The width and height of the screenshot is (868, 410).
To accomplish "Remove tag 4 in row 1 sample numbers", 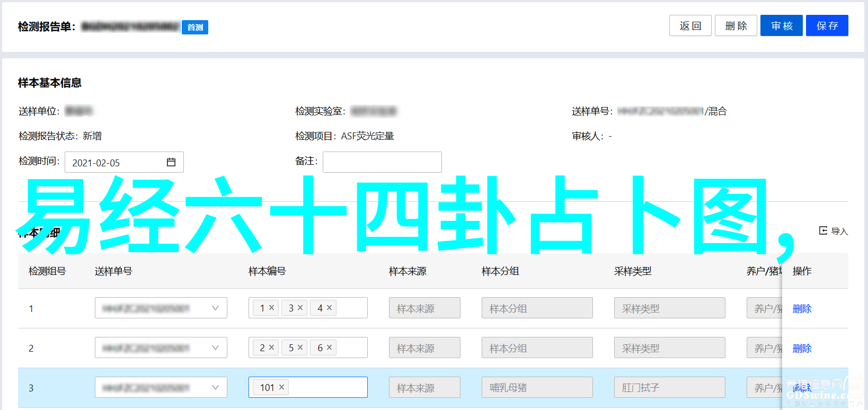I will click(x=329, y=307).
